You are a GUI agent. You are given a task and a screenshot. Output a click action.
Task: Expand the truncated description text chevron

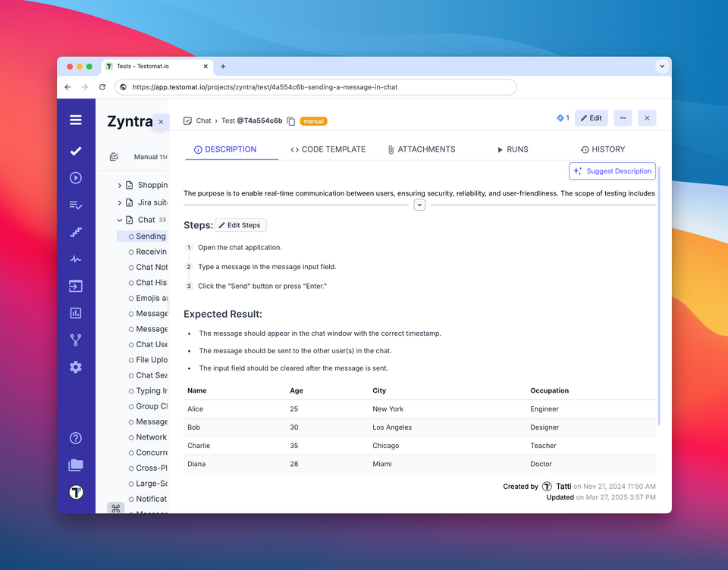tap(419, 205)
